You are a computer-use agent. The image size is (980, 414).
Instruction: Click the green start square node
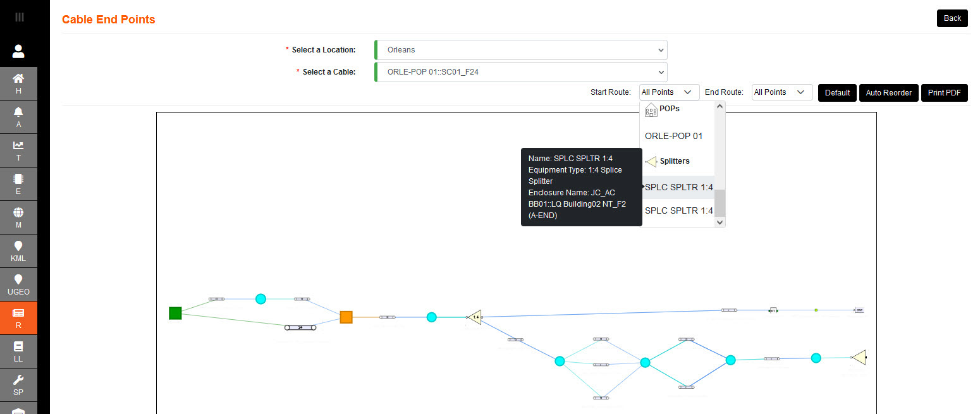(x=175, y=313)
